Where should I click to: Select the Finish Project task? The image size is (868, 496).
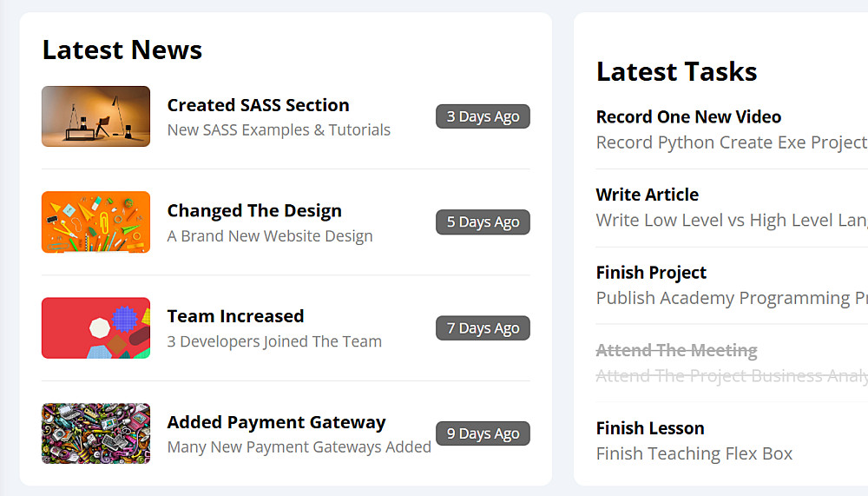[651, 273]
